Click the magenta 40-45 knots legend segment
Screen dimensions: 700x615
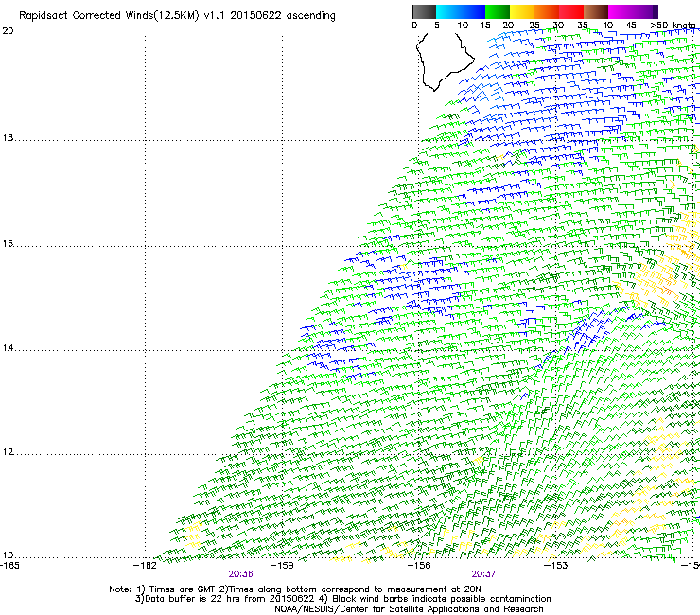coord(621,11)
